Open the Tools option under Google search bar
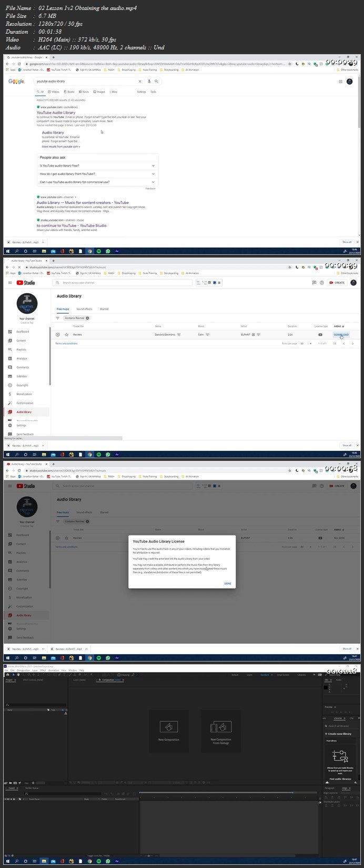The height and width of the screenshot is (868, 364). click(x=153, y=92)
